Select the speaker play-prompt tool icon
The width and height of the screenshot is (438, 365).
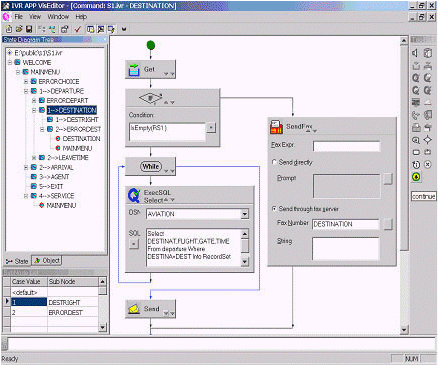click(416, 53)
